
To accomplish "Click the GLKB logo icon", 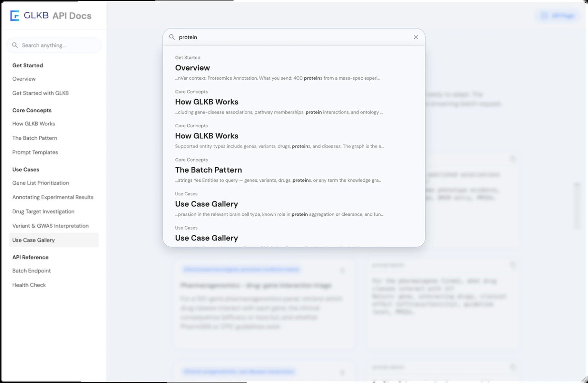I will (15, 15).
